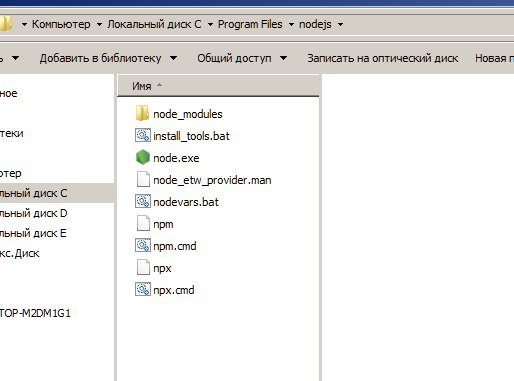Click the install_tools.bat file icon

click(x=143, y=136)
